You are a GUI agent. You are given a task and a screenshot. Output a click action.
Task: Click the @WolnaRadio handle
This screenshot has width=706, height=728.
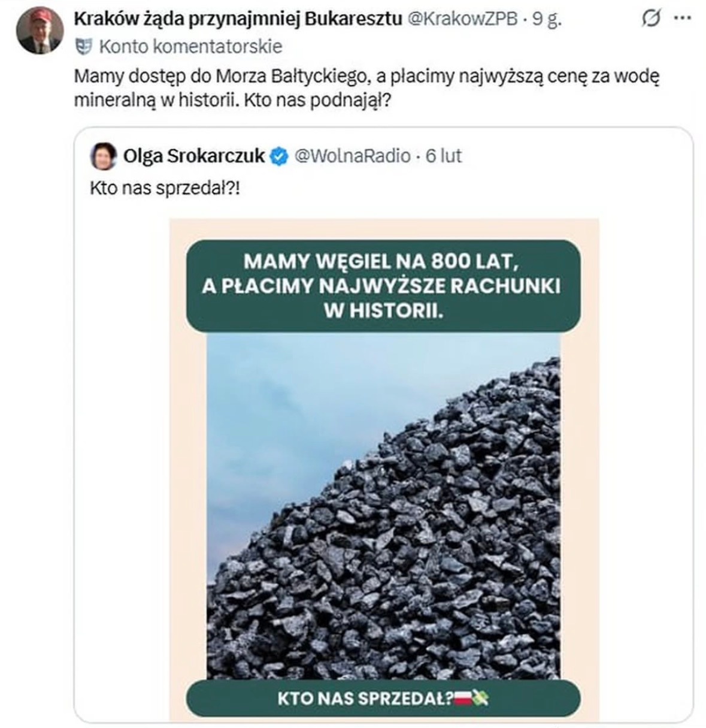352,156
